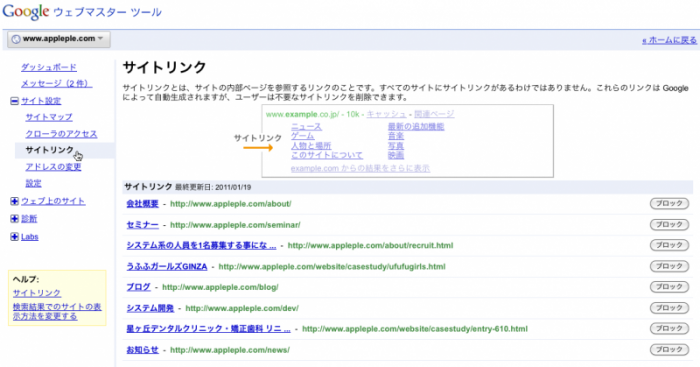Screen dimensions: 700x367
Task: Click the ウェブ上のサイト link
Action: click(x=53, y=201)
